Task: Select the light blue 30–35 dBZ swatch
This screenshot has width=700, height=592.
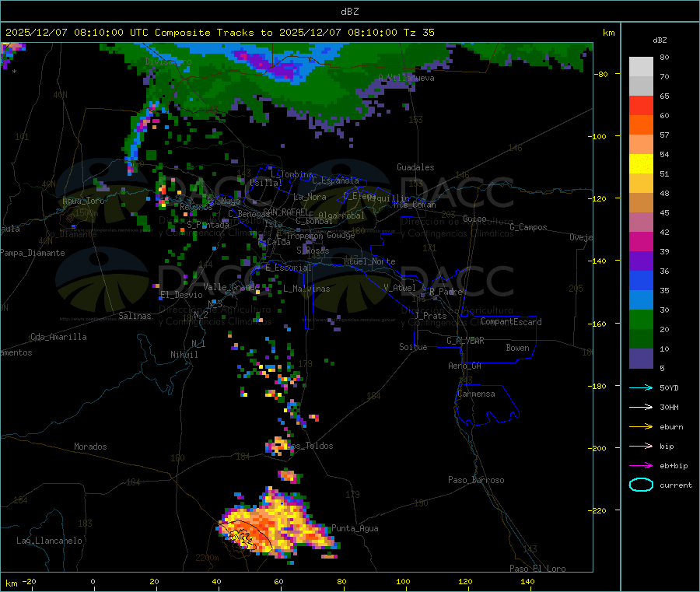Action: [x=641, y=300]
